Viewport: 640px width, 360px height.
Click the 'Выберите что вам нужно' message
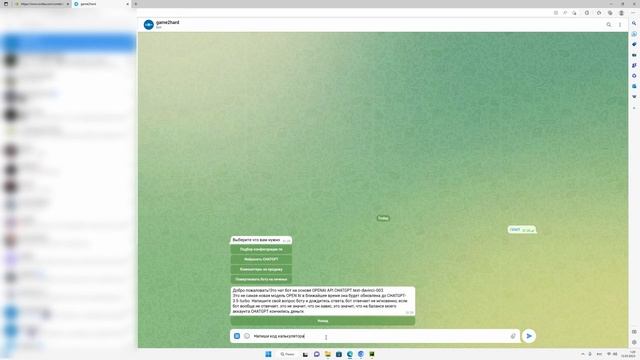[x=261, y=240]
